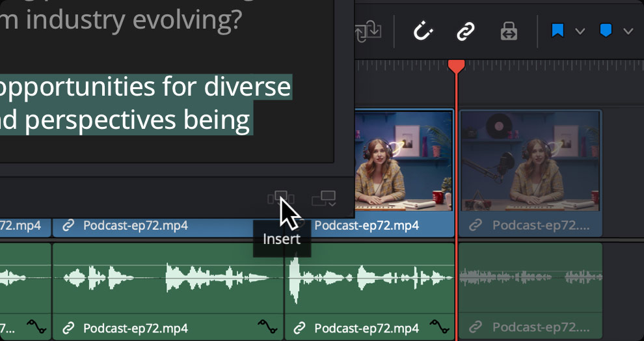Click fade curve icon on leftmost audio clip
This screenshot has width=644, height=341.
(x=36, y=327)
